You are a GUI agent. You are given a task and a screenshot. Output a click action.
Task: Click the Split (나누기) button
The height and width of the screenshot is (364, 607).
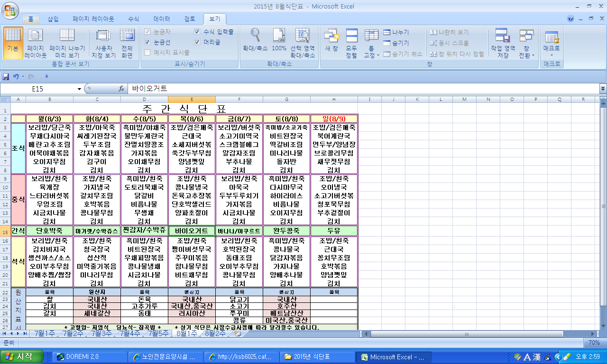[396, 32]
